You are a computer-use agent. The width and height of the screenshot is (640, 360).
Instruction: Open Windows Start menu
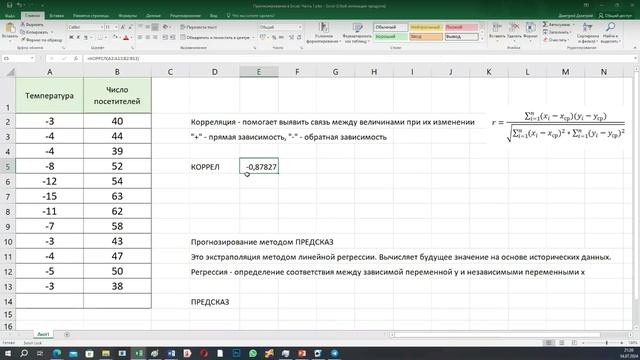8,353
